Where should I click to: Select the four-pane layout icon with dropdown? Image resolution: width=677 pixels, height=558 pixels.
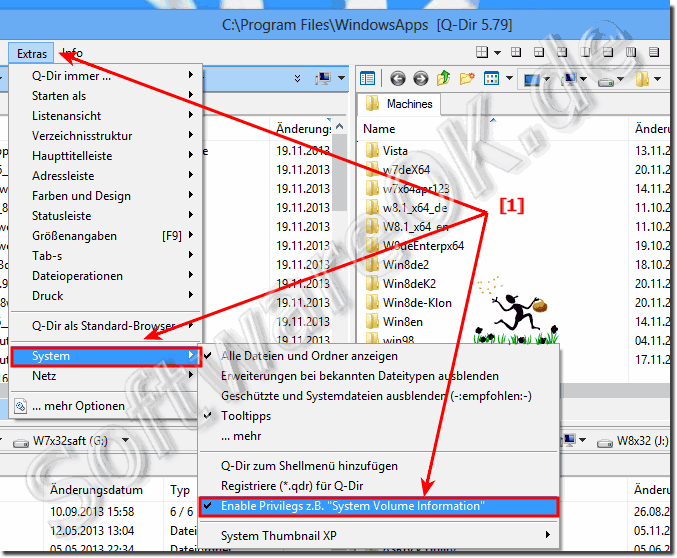coord(481,53)
